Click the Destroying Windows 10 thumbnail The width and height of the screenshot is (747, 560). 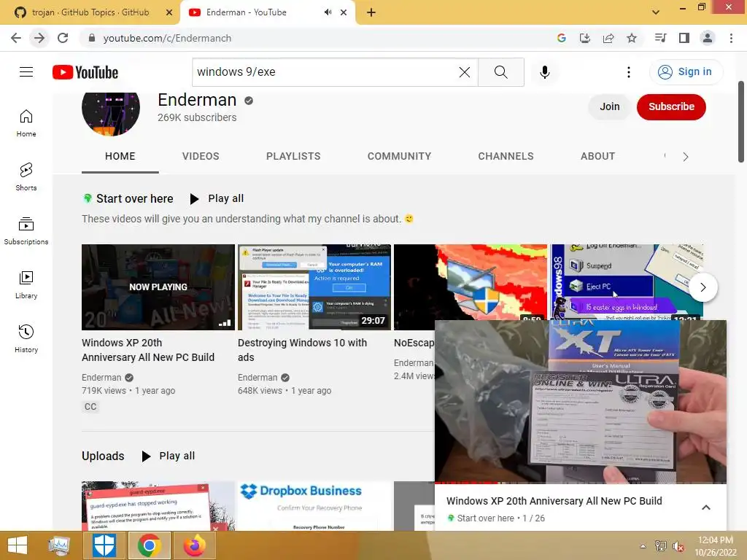pos(314,287)
